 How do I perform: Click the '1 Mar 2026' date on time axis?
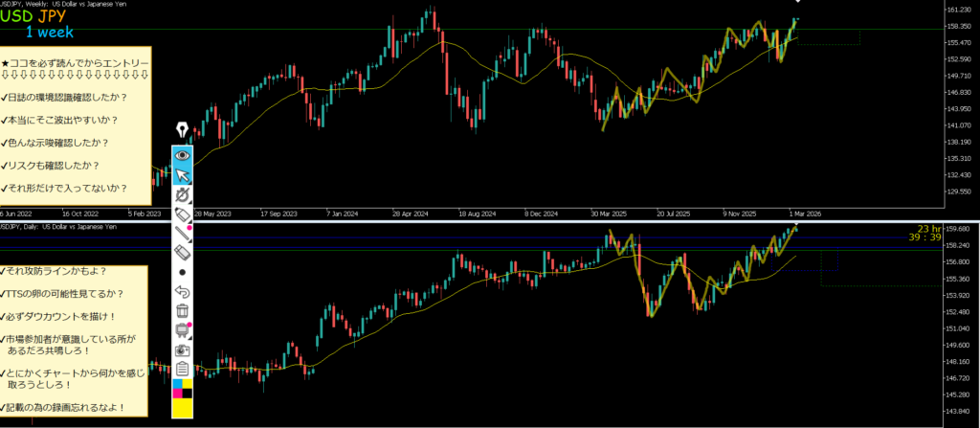click(806, 214)
